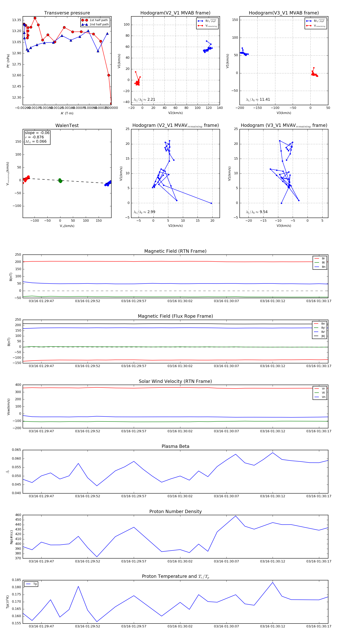Click the plasma beta peak near 01:30:12
The height and width of the screenshot is (644, 351).
click(x=273, y=453)
